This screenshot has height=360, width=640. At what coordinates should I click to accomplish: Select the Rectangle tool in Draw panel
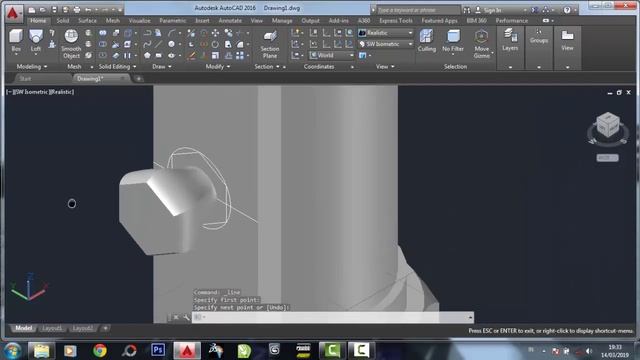(x=159, y=56)
